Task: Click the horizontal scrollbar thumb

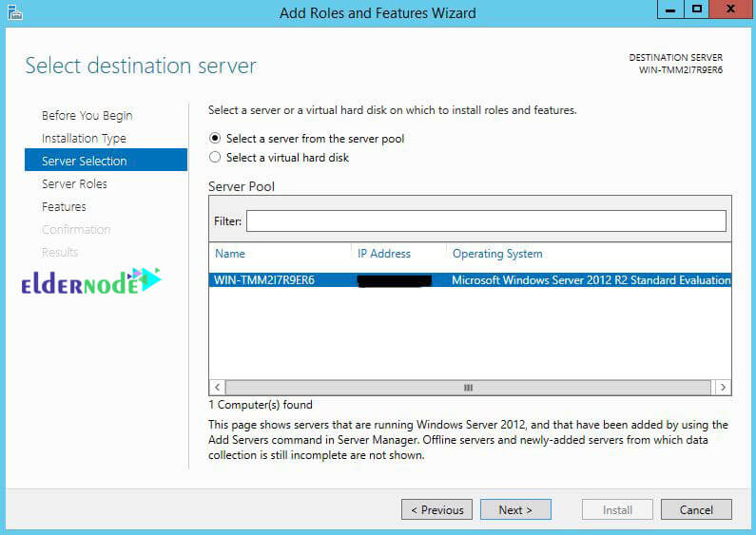Action: coord(468,387)
